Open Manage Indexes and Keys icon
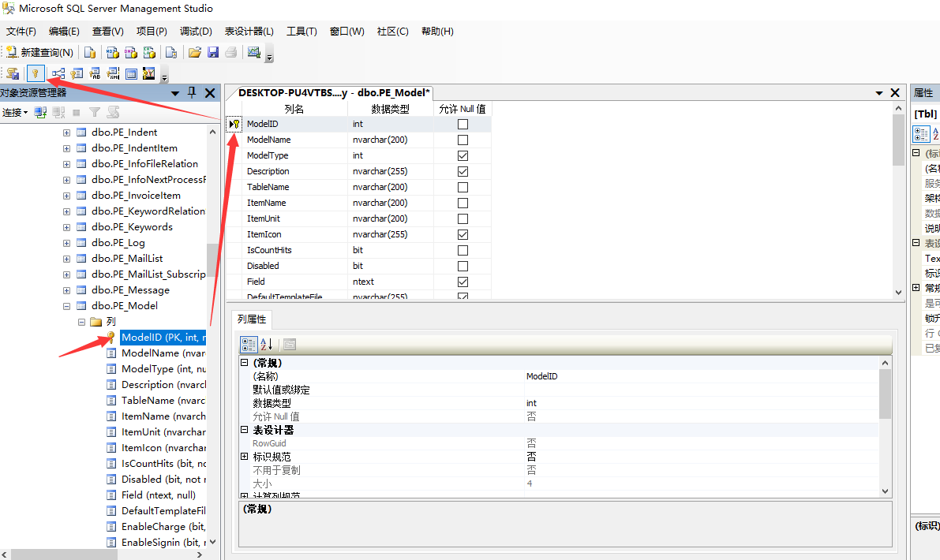 pyautogui.click(x=77, y=73)
